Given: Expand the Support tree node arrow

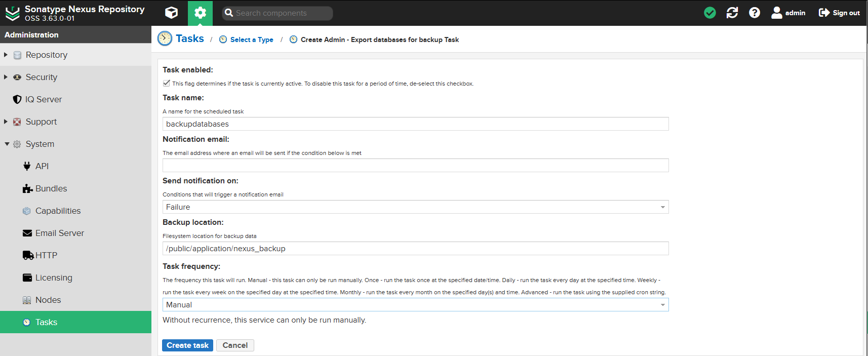Looking at the screenshot, I should pos(6,122).
